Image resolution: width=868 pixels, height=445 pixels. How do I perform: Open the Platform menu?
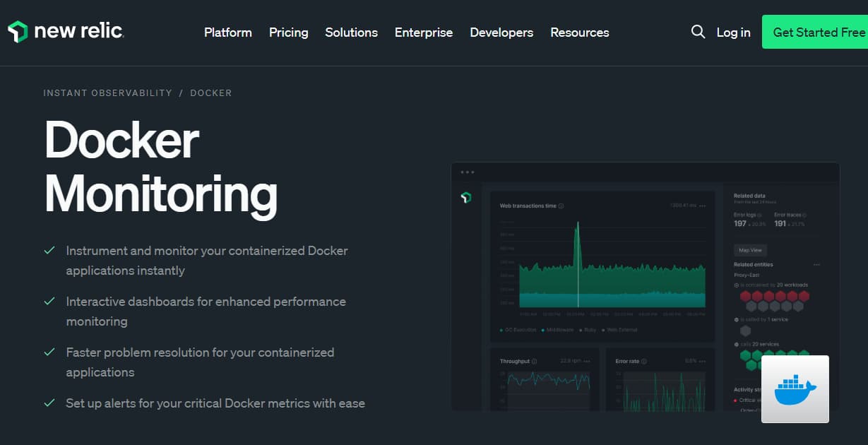[x=227, y=32]
